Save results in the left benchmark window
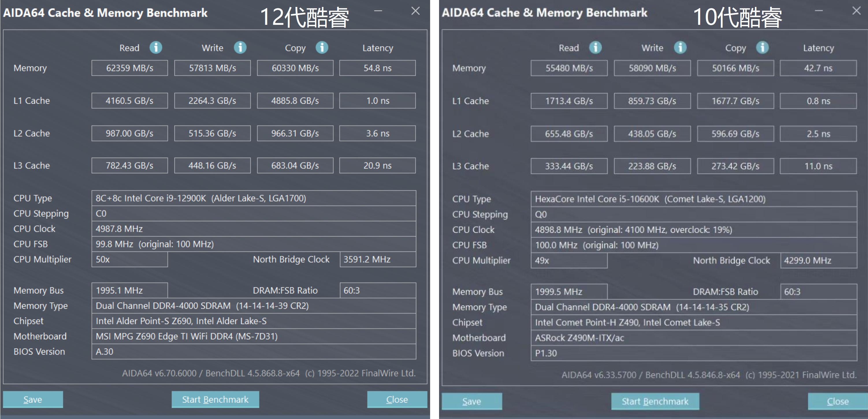This screenshot has height=419, width=868. tap(33, 399)
